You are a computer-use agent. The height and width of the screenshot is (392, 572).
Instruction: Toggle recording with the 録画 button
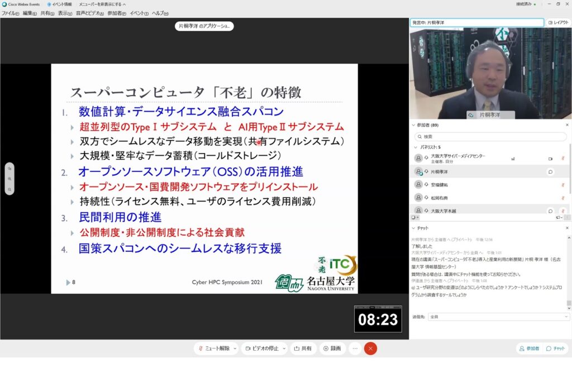(x=332, y=348)
